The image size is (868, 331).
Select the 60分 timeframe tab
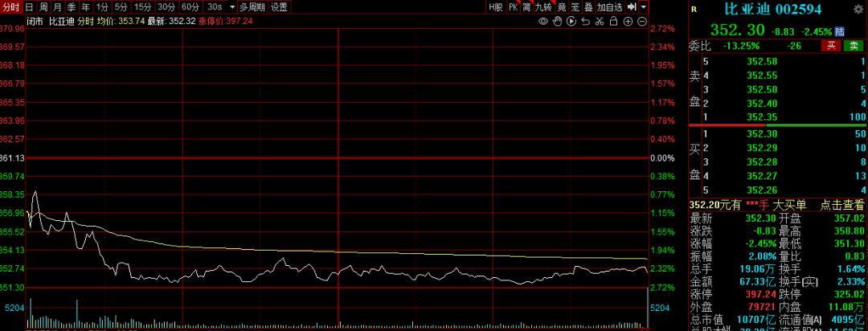[190, 6]
